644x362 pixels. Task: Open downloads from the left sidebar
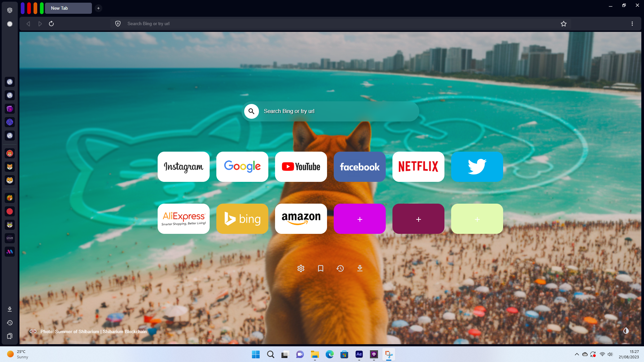point(10,309)
